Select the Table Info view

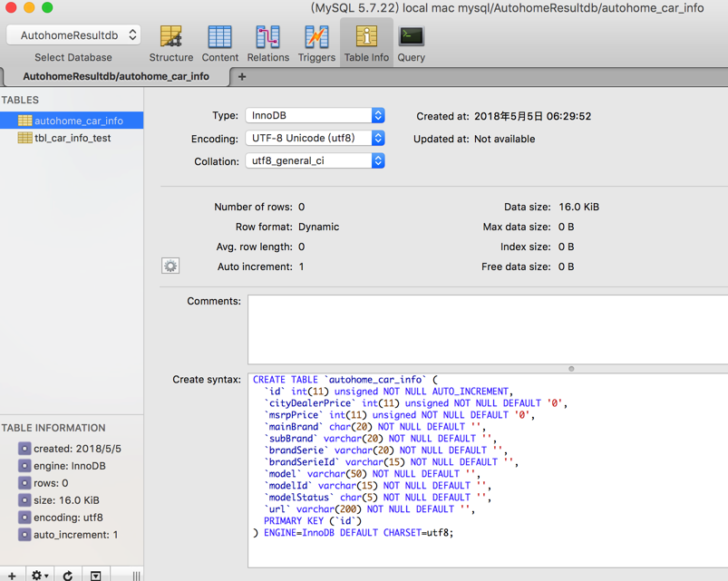point(366,43)
